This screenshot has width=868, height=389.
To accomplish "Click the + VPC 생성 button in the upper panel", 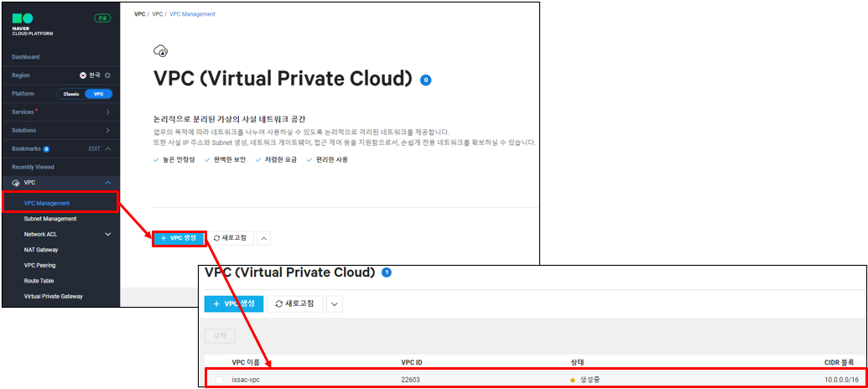I will (x=179, y=238).
